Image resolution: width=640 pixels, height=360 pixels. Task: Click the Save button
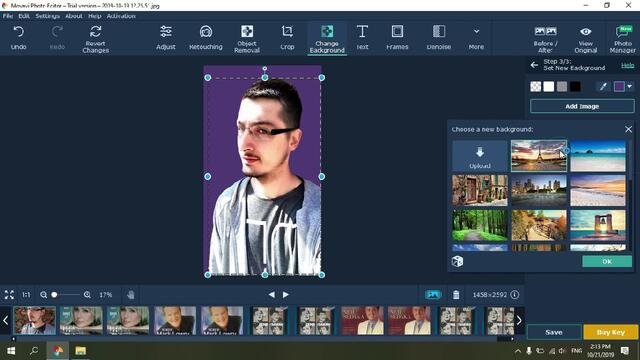tap(554, 332)
